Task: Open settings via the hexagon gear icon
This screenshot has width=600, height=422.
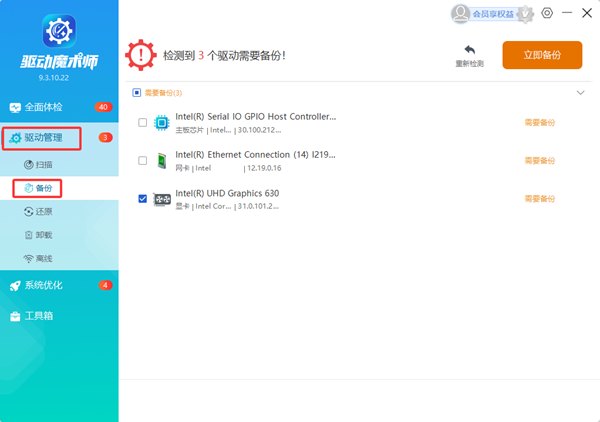Action: (x=547, y=13)
